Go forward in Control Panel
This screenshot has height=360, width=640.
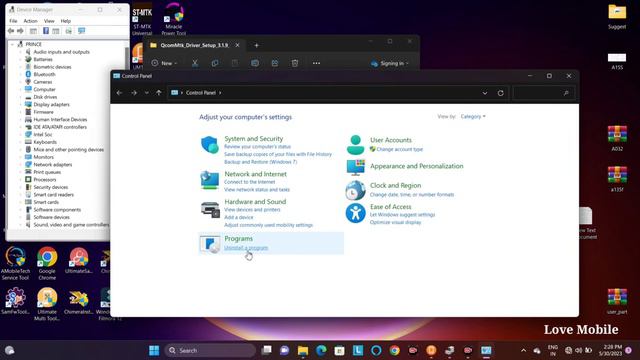click(x=134, y=93)
